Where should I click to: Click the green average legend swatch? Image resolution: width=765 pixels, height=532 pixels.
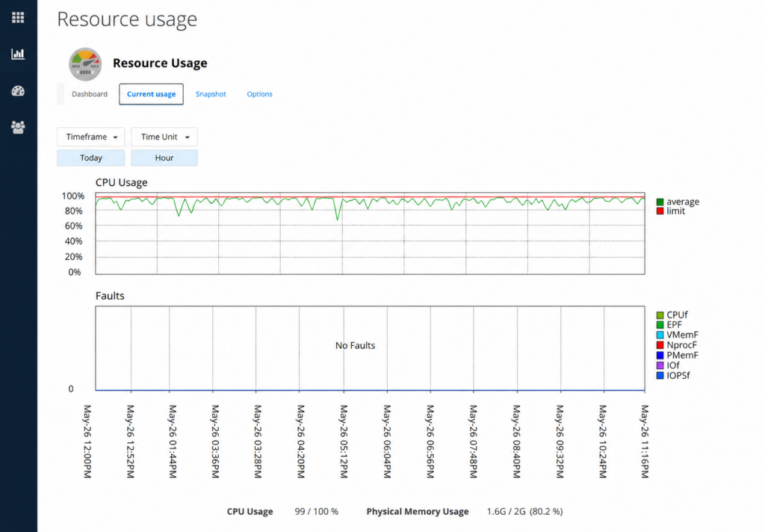(x=660, y=202)
